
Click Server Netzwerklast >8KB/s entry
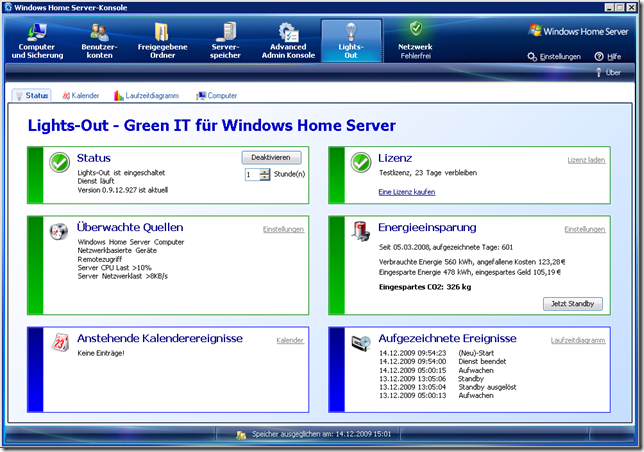click(x=122, y=276)
